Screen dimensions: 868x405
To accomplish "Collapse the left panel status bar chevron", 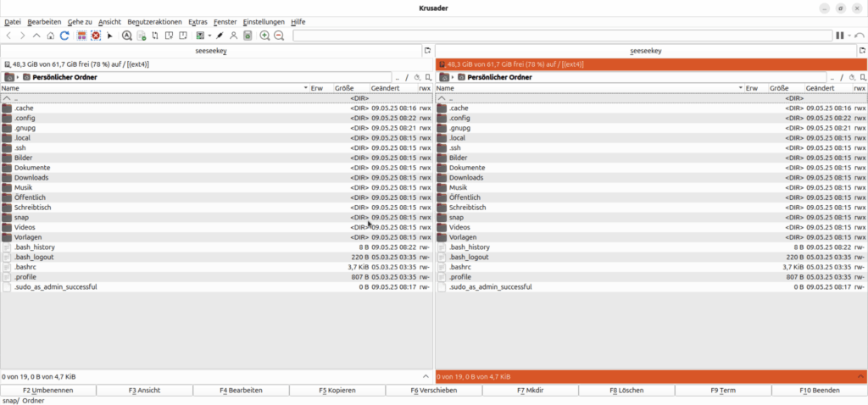I will tap(425, 375).
